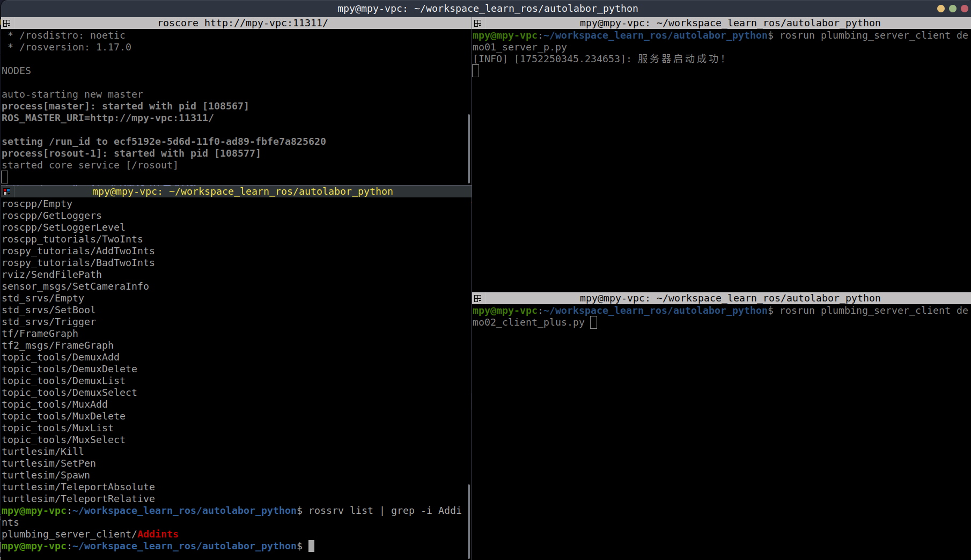Screen dimensions: 971x560
Task: Click the red highlighted Addints match
Action: 158,534
